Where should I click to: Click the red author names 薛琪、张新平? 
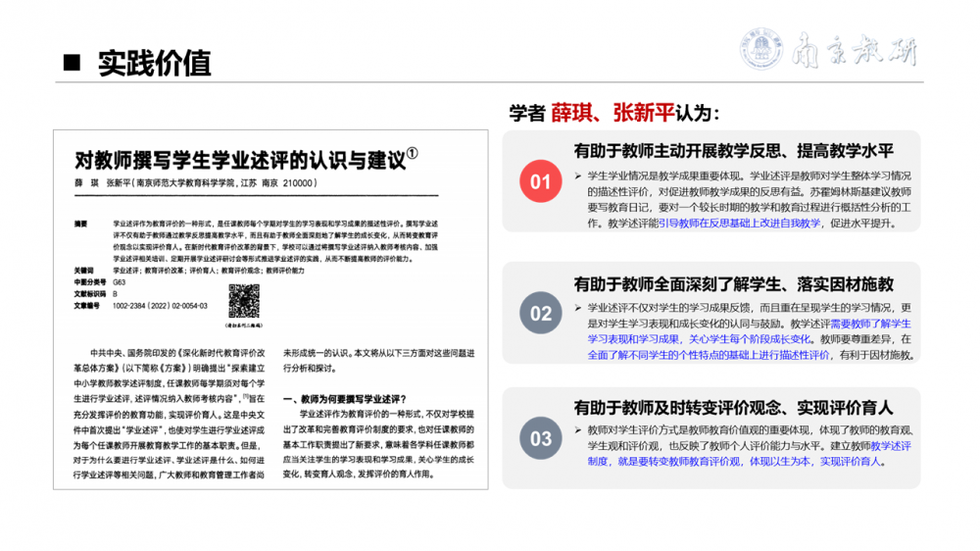pos(608,112)
